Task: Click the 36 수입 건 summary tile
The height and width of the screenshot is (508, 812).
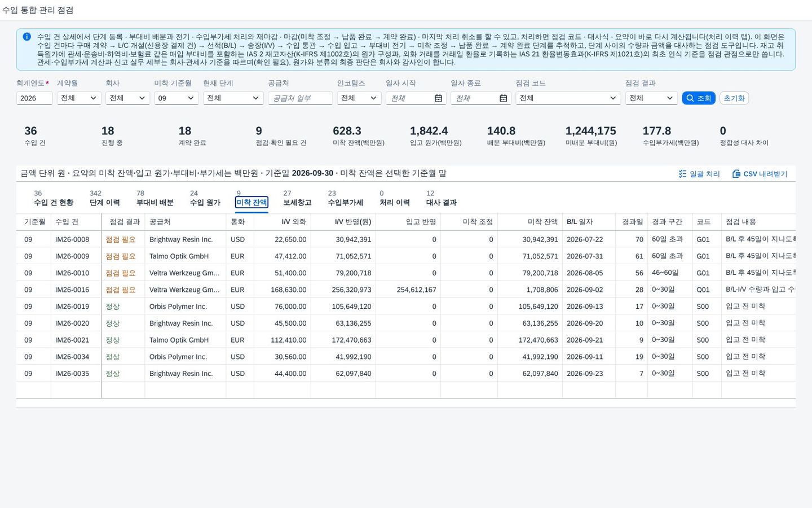Action: pos(35,136)
